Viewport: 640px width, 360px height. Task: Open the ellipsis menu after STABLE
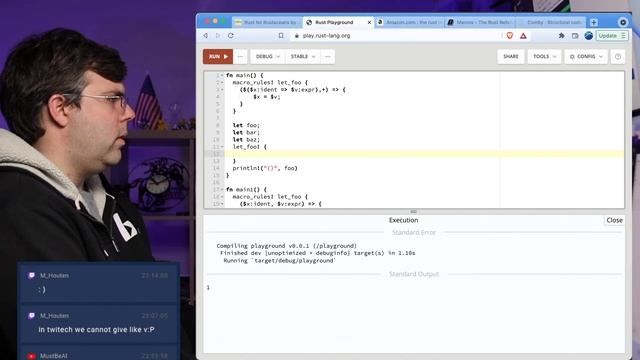click(328, 56)
